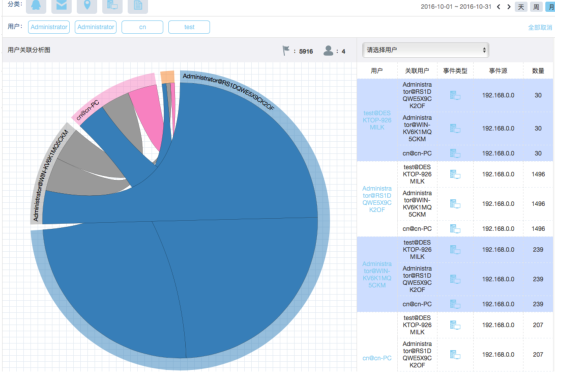Select the document file category icon
The width and height of the screenshot is (561, 379).
[x=138, y=6]
